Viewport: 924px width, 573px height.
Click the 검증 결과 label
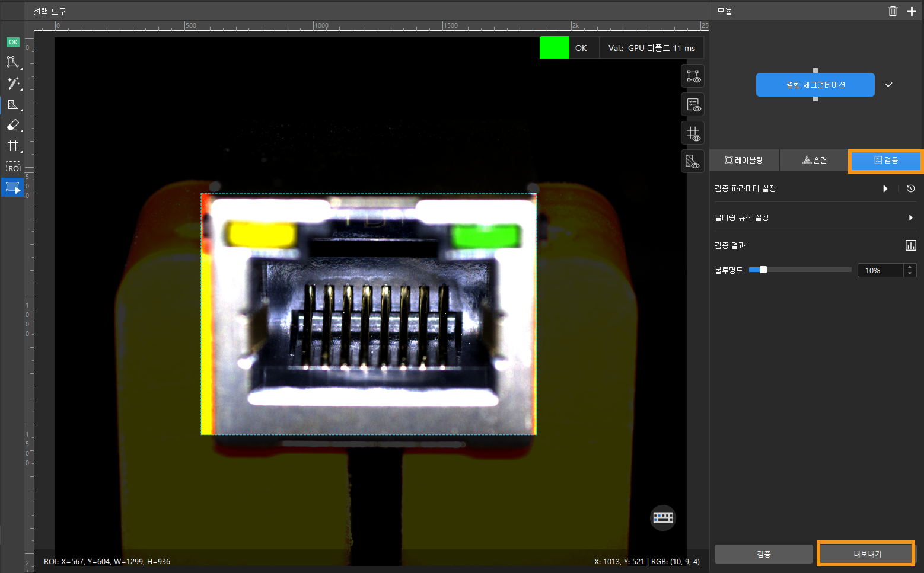tap(730, 245)
